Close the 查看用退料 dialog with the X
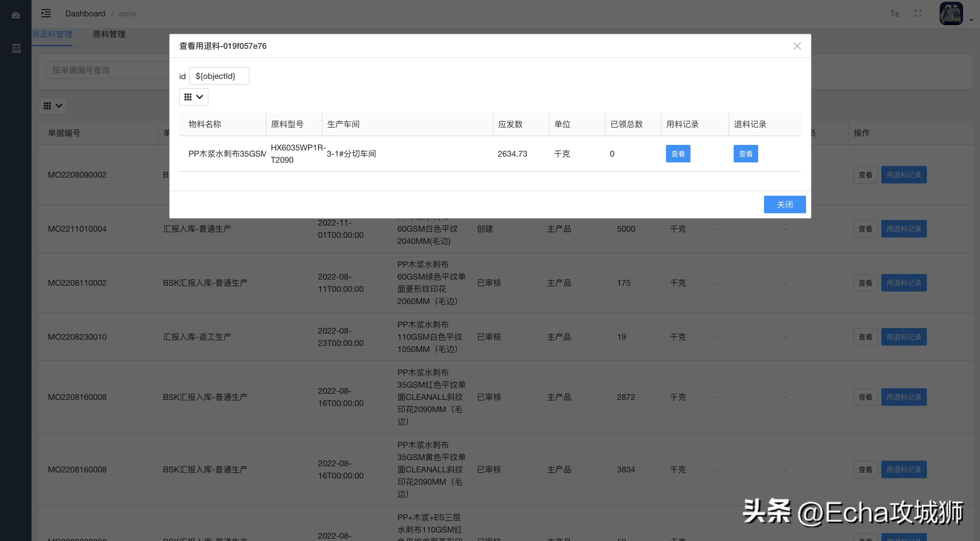This screenshot has height=541, width=980. point(797,46)
